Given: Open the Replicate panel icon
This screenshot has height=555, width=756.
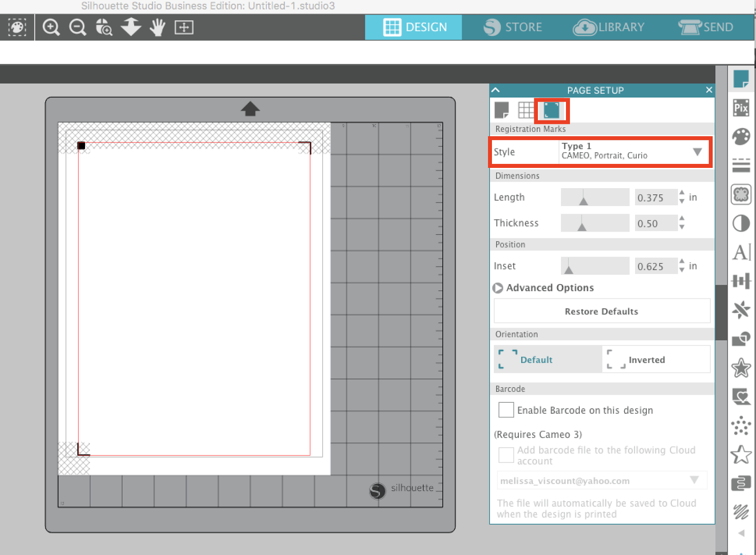Looking at the screenshot, I should (741, 310).
